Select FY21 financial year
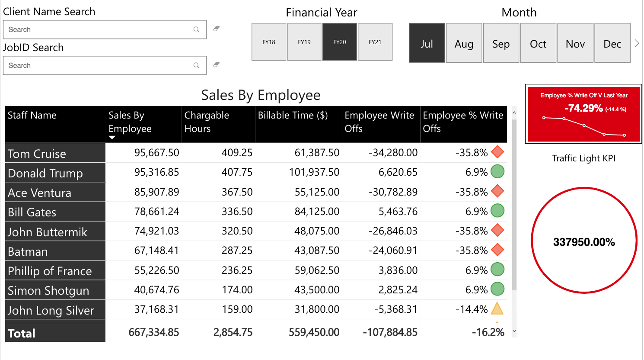 375,42
